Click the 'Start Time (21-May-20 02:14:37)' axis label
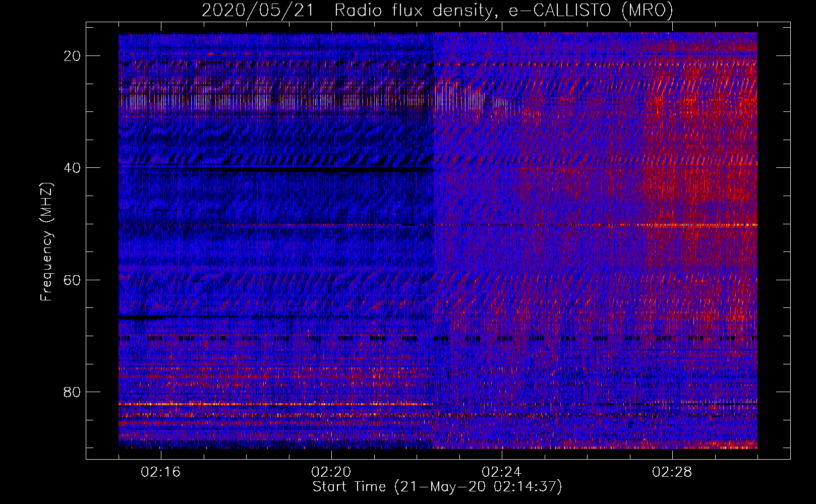The width and height of the screenshot is (816, 504). (437, 487)
